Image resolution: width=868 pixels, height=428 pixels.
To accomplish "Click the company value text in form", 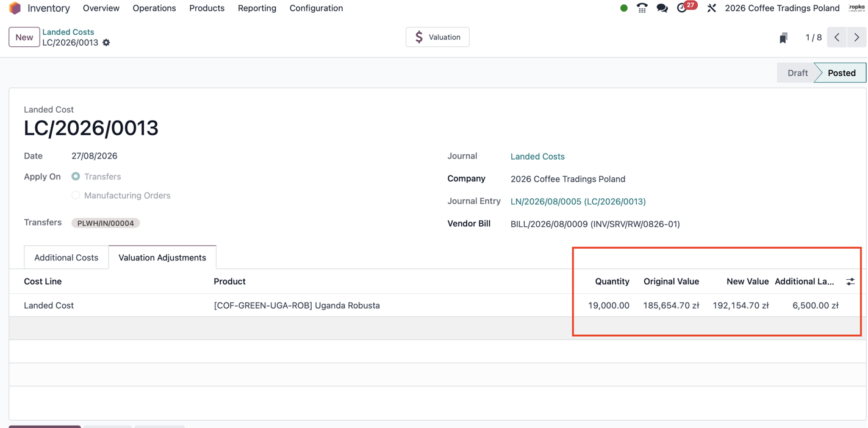I will (x=567, y=179).
